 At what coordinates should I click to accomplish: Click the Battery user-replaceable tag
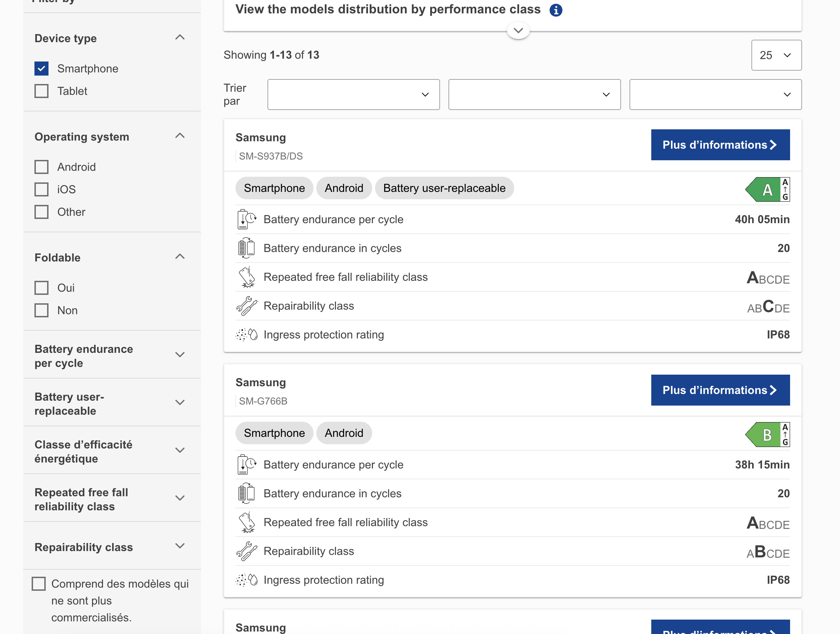point(444,188)
